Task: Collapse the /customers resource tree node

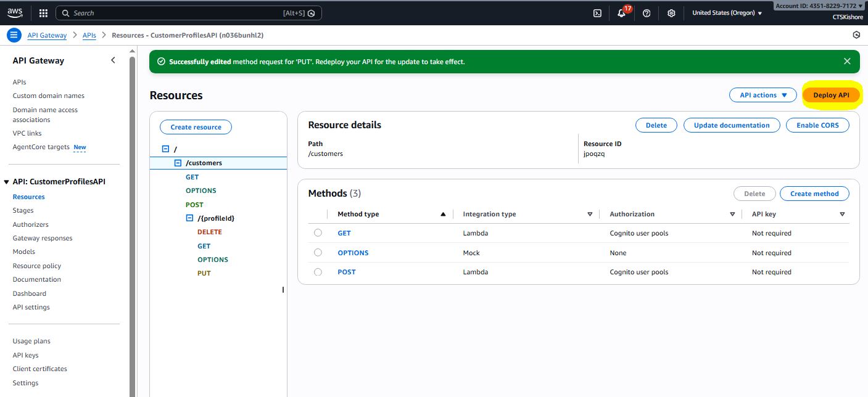Action: pos(178,163)
